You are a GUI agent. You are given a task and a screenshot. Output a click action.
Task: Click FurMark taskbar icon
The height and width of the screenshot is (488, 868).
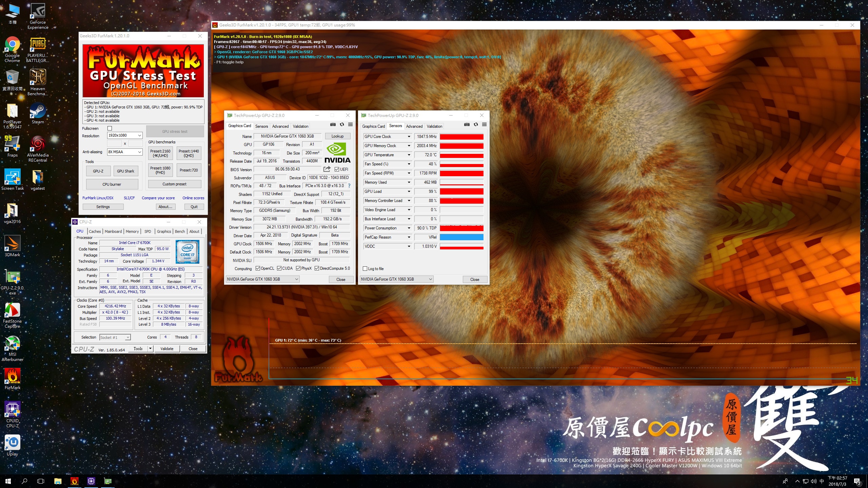coord(75,481)
